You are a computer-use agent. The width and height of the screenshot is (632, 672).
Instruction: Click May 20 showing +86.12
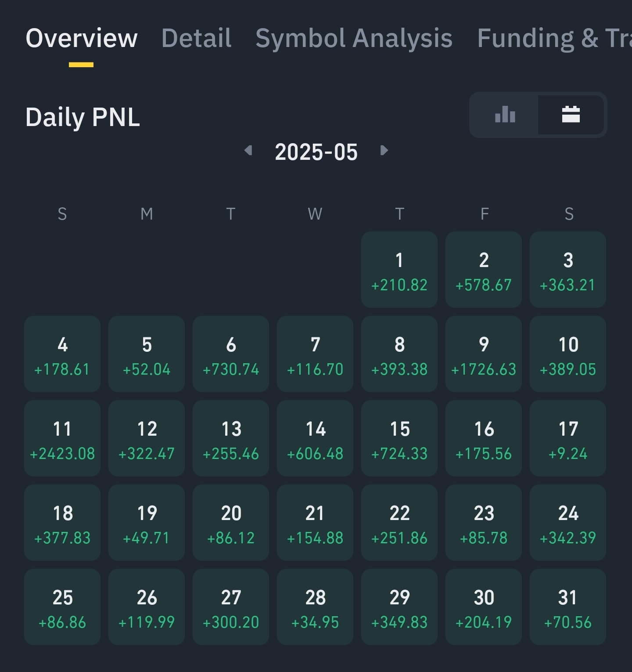point(231,522)
